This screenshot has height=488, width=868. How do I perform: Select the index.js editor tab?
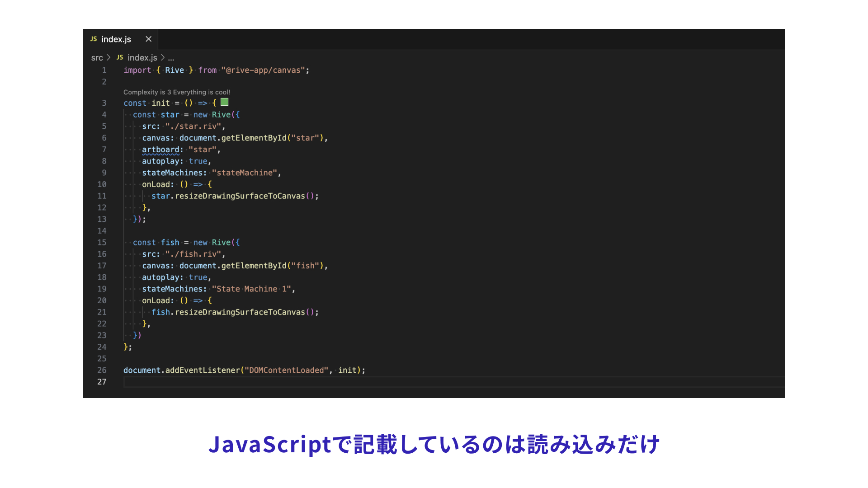click(x=120, y=39)
